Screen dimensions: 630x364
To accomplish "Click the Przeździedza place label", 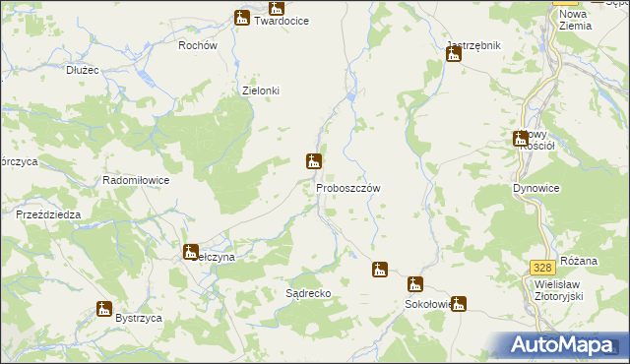I will point(48,214).
